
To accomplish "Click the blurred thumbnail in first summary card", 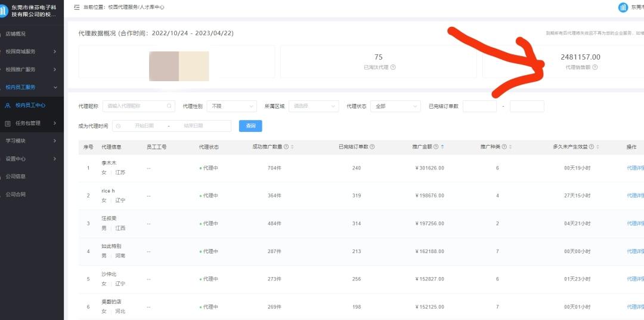I will (x=179, y=66).
